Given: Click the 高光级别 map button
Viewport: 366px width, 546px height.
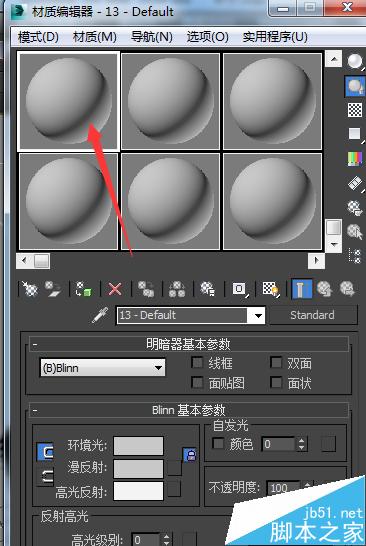Looking at the screenshot, I should (190, 539).
